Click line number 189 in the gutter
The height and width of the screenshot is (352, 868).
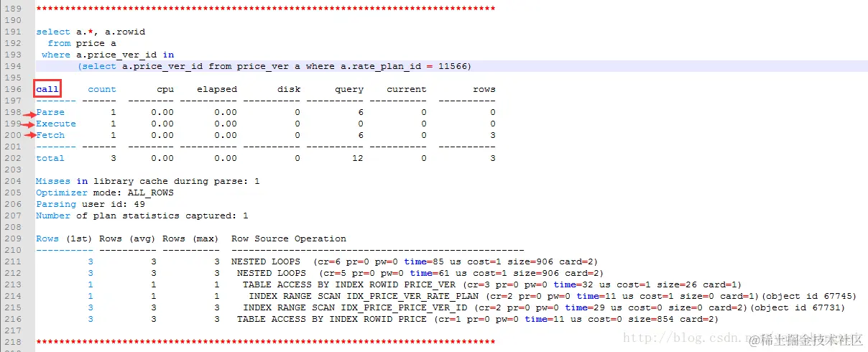(x=14, y=9)
